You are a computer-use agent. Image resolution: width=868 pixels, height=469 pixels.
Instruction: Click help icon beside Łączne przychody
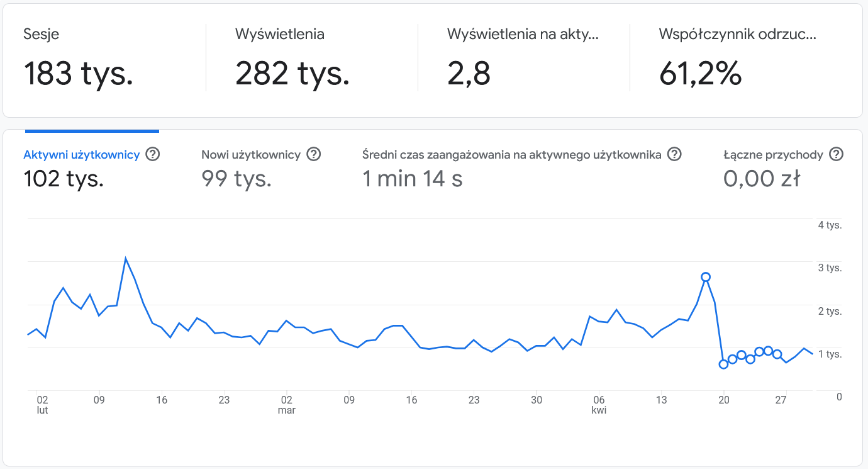pyautogui.click(x=836, y=154)
